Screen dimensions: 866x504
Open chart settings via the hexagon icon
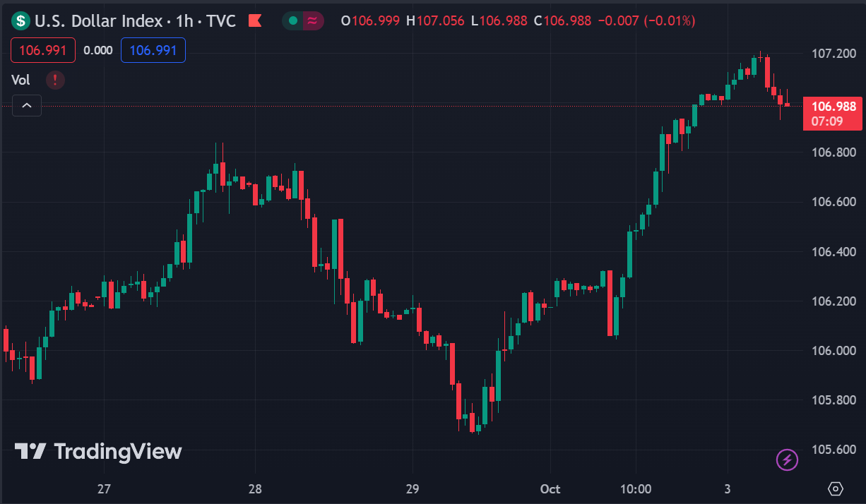(x=836, y=488)
